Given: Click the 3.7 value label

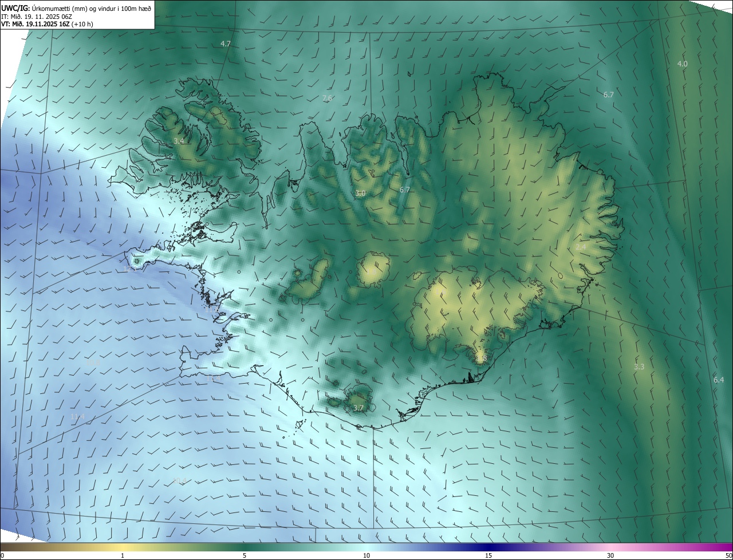Looking at the screenshot, I should (358, 408).
